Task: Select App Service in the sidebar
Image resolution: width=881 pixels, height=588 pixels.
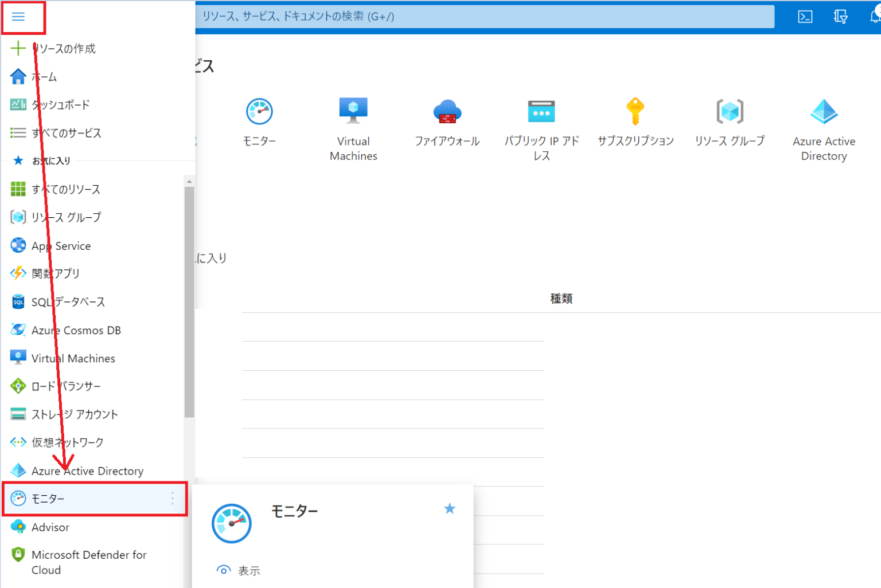Action: click(61, 245)
